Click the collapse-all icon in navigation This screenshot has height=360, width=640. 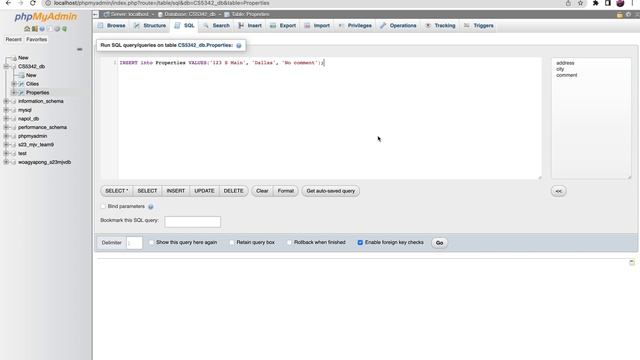click(80, 49)
